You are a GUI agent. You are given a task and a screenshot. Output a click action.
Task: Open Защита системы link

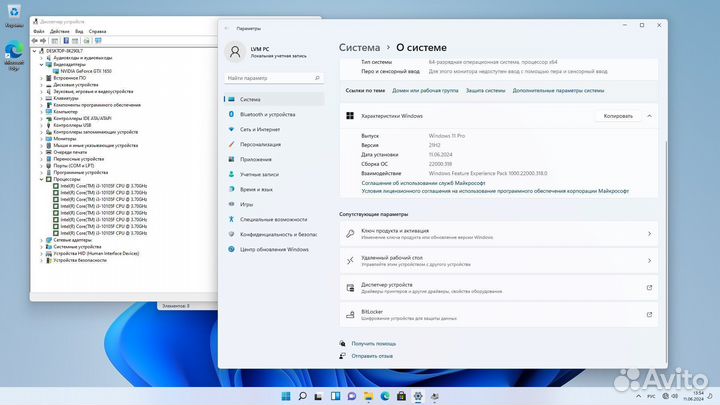485,91
